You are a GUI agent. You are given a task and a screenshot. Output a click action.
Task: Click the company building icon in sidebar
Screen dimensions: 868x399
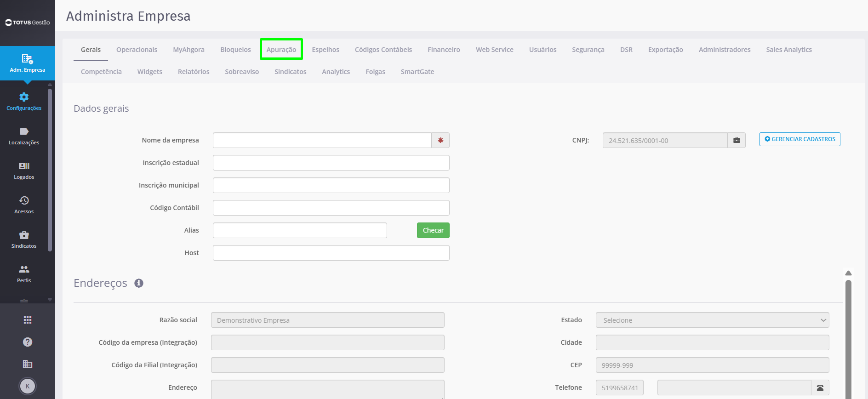click(28, 364)
